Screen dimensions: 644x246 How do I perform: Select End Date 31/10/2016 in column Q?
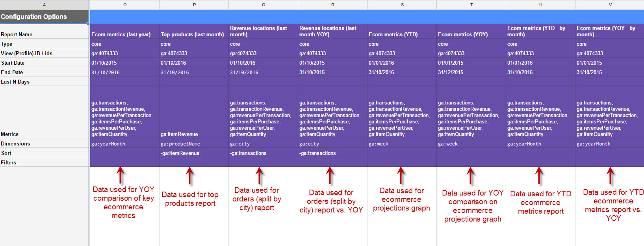tap(264, 72)
